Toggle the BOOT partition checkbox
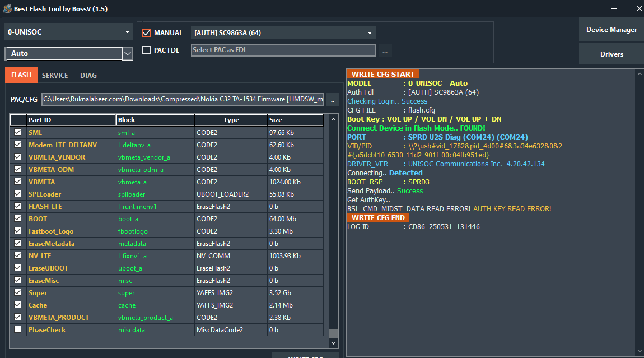This screenshot has width=644, height=358. tap(17, 218)
